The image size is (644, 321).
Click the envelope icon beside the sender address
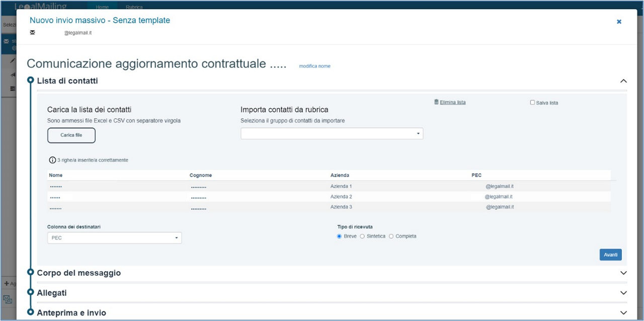pyautogui.click(x=33, y=33)
